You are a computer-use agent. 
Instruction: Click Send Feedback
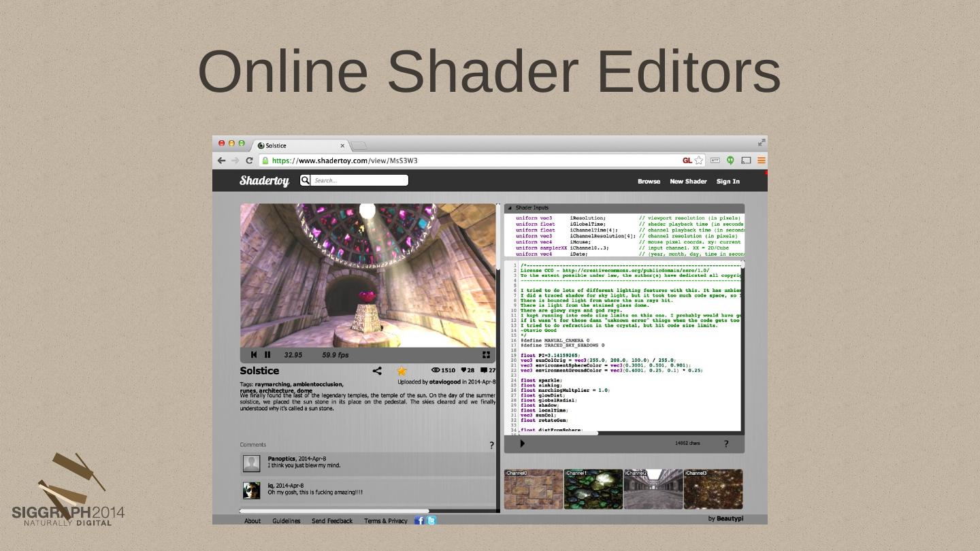332,521
